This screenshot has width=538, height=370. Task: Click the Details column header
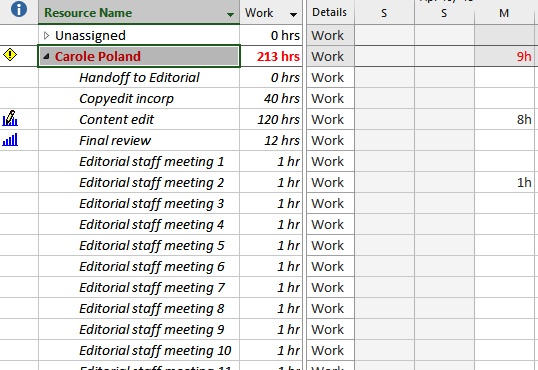click(x=329, y=12)
